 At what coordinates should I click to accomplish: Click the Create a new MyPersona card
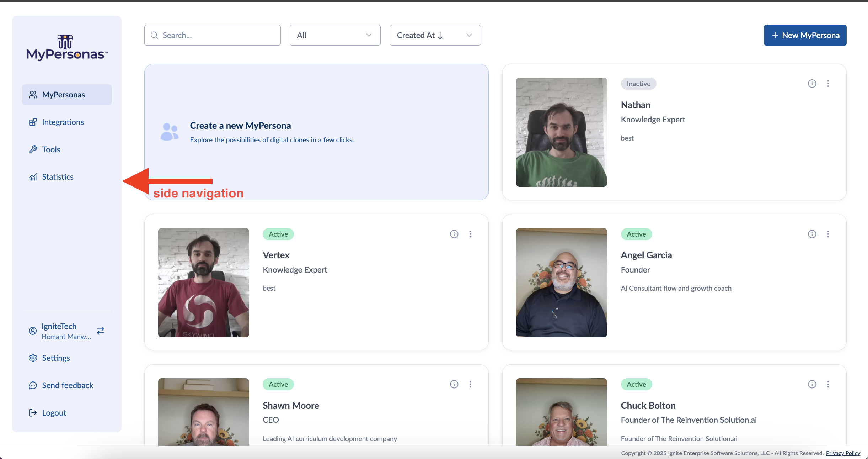tap(316, 132)
